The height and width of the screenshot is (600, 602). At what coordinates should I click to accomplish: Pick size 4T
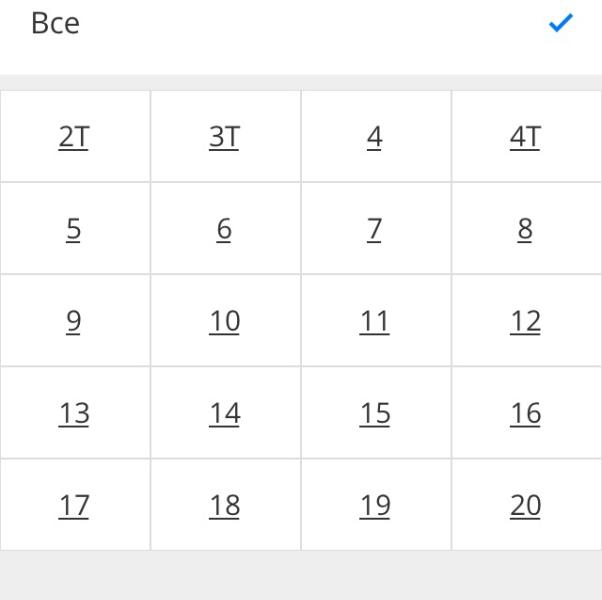pos(525,138)
